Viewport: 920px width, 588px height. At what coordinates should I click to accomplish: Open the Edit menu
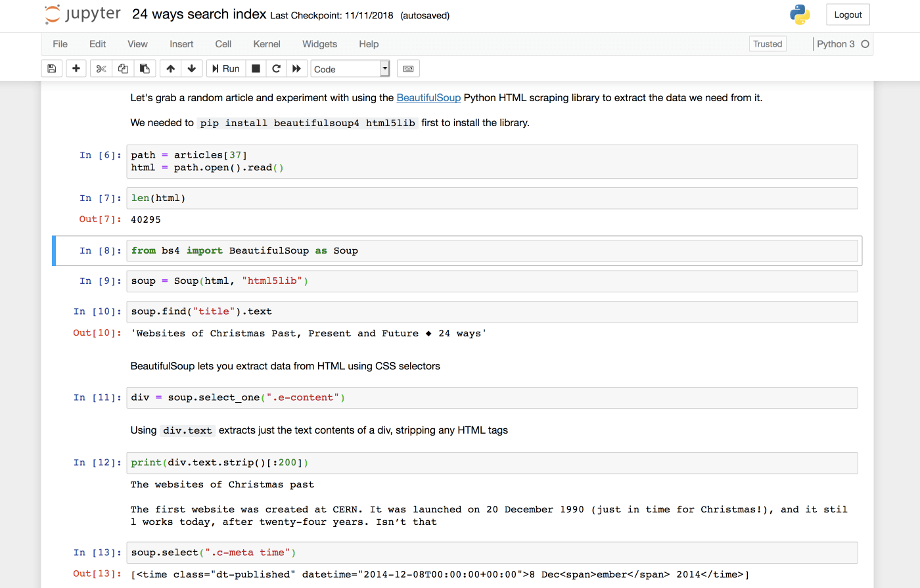tap(97, 44)
